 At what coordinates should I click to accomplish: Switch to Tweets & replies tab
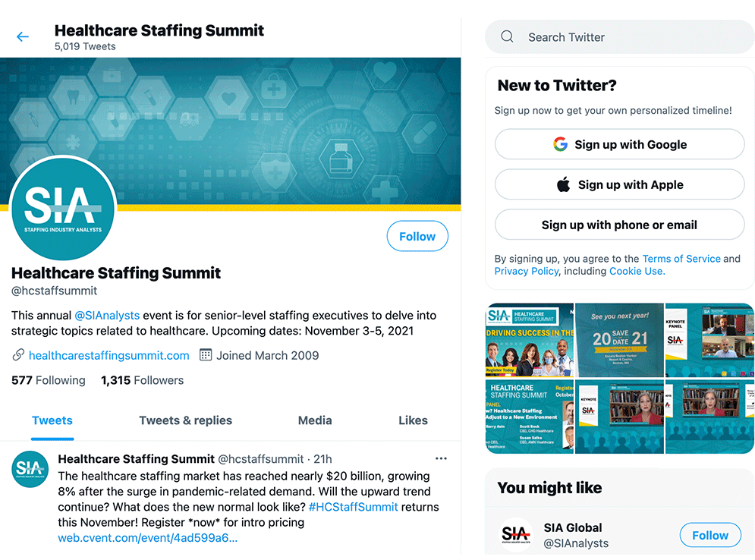coord(185,420)
